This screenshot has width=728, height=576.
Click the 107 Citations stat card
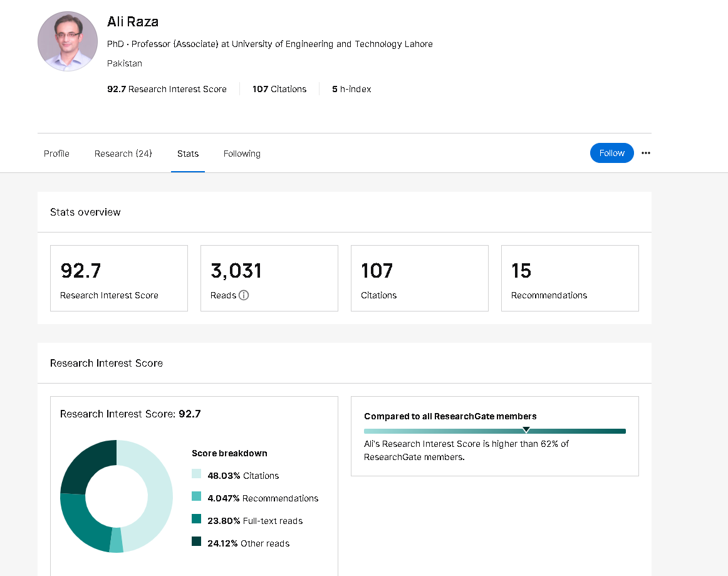click(x=420, y=278)
